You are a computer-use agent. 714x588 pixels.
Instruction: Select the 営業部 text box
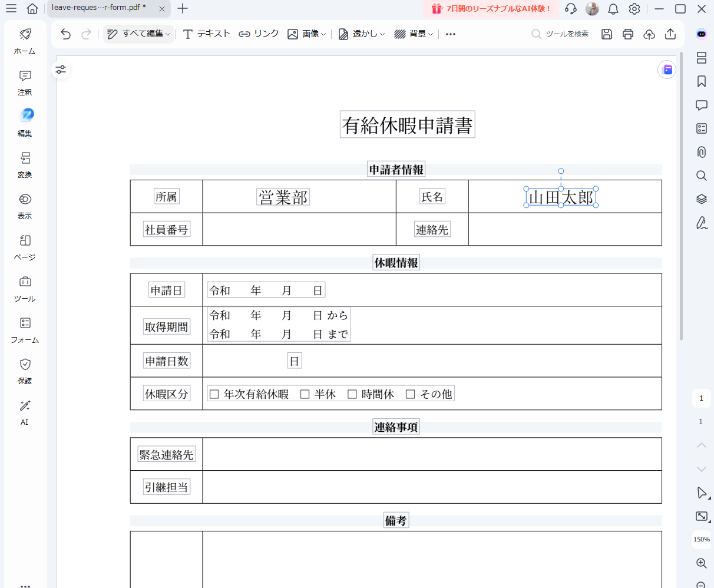(x=283, y=197)
